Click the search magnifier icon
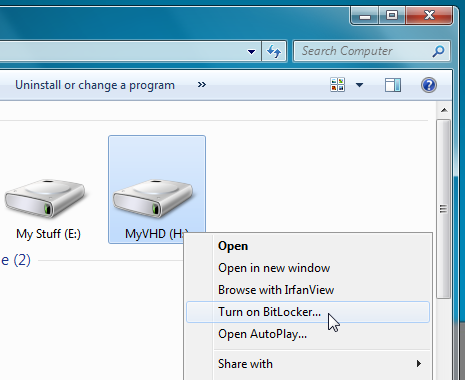This screenshot has width=465, height=380. pos(438,51)
